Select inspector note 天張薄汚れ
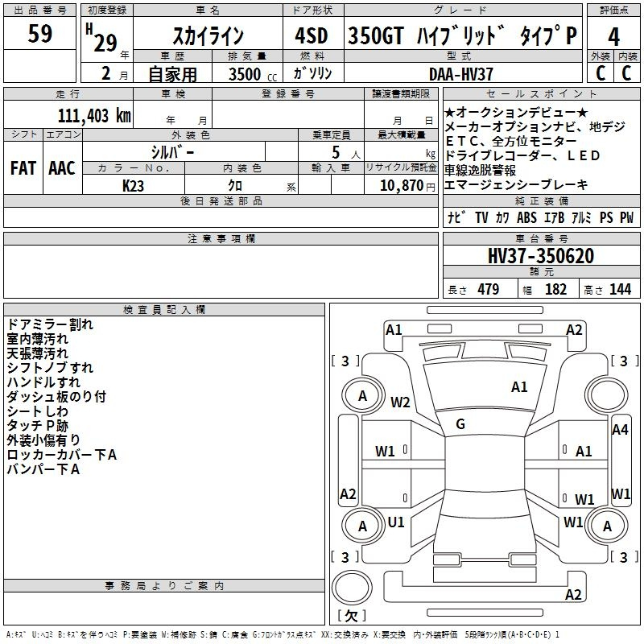Image resolution: width=644 pixels, height=644 pixels. pyautogui.click(x=37, y=353)
